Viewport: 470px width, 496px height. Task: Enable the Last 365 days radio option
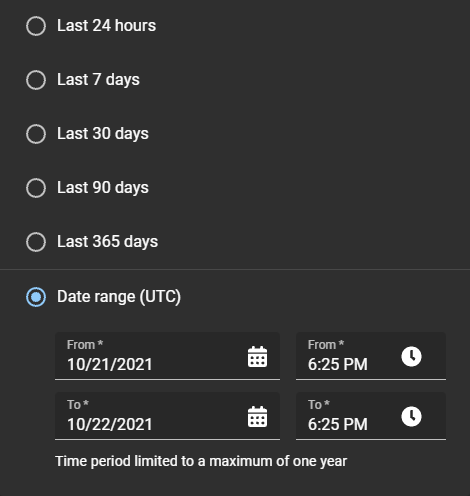pyautogui.click(x=36, y=242)
